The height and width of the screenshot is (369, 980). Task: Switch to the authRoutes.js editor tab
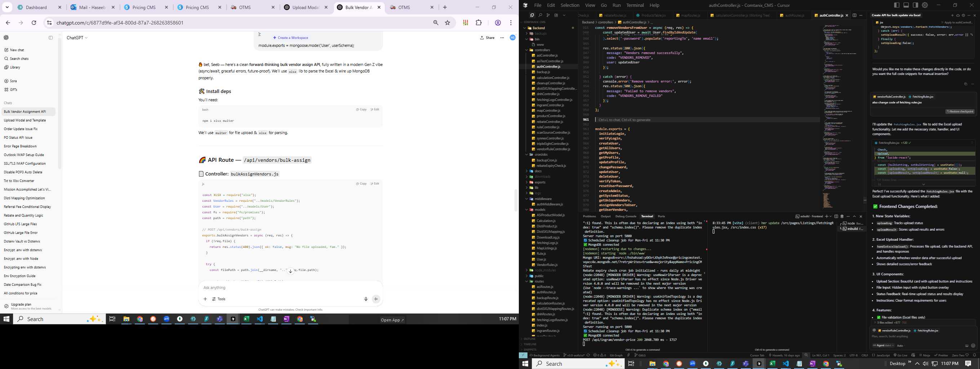coord(794,15)
